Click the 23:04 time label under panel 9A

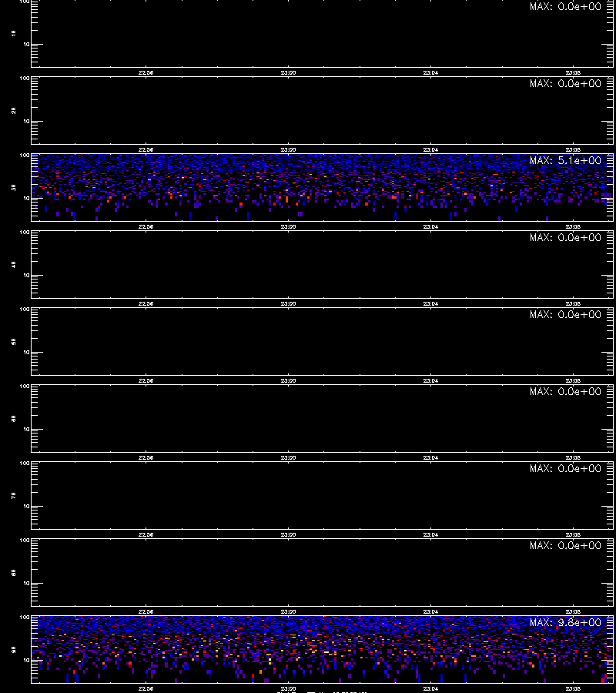point(430,688)
